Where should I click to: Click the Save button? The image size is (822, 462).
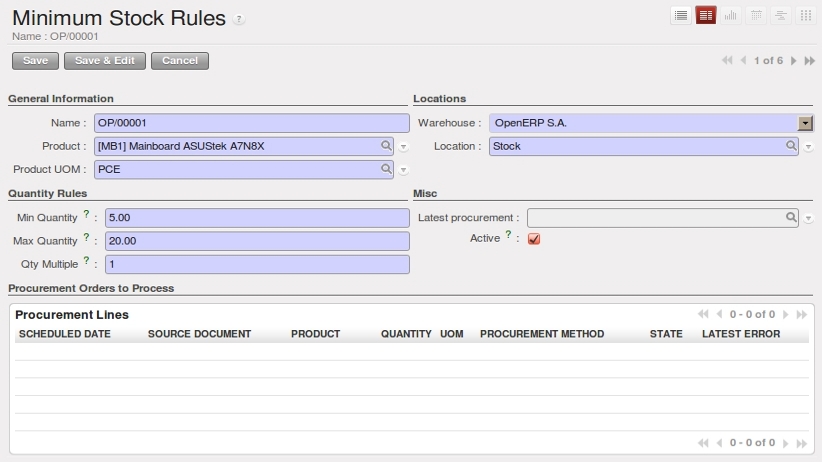click(35, 61)
